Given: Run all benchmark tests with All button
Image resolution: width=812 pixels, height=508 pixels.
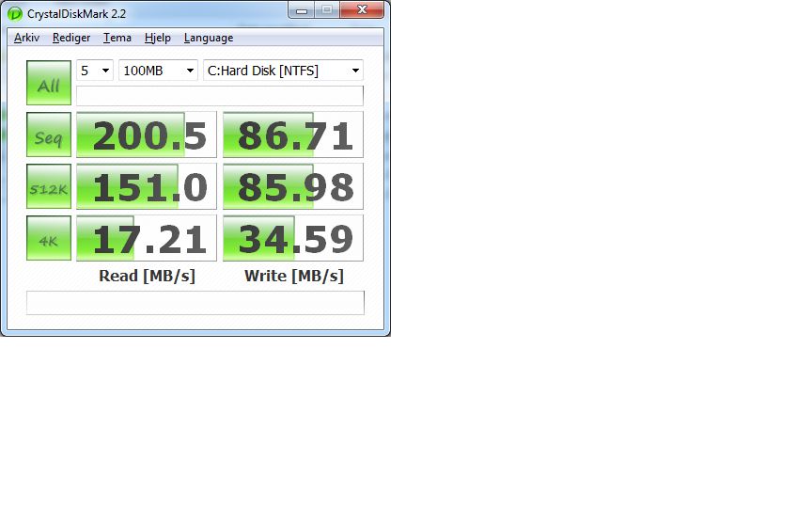Looking at the screenshot, I should click(x=49, y=83).
